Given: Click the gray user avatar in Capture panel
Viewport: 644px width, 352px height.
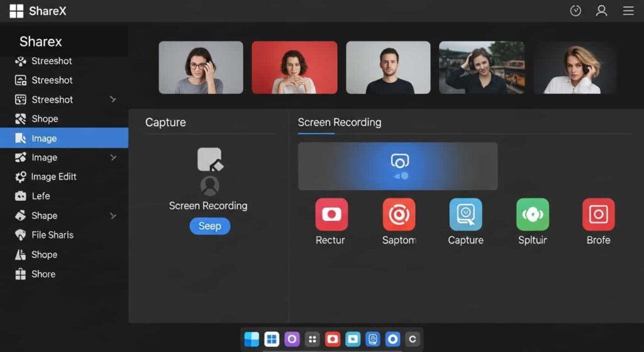Looking at the screenshot, I should pos(210,186).
